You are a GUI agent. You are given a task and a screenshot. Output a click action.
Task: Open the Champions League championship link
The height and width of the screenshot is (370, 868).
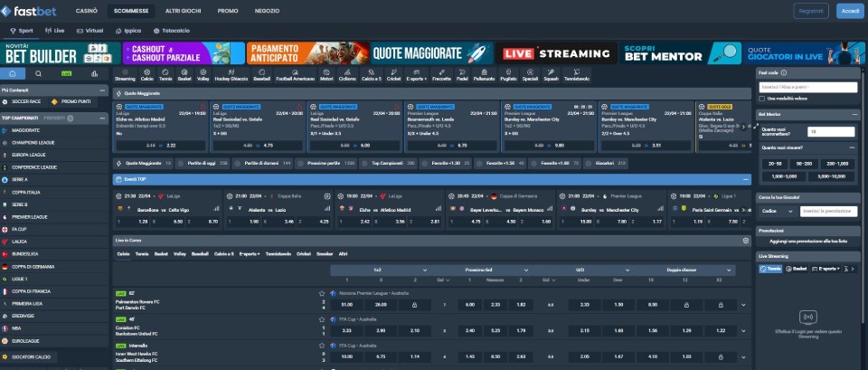click(33, 142)
